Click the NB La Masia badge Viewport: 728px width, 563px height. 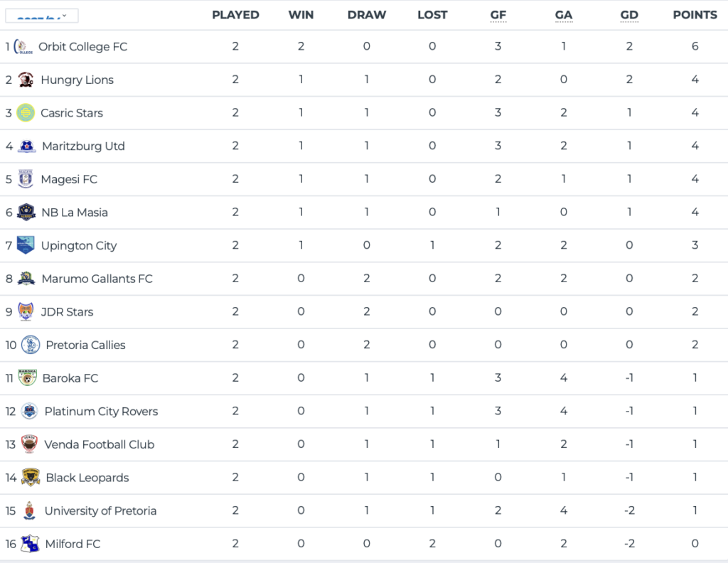click(26, 213)
